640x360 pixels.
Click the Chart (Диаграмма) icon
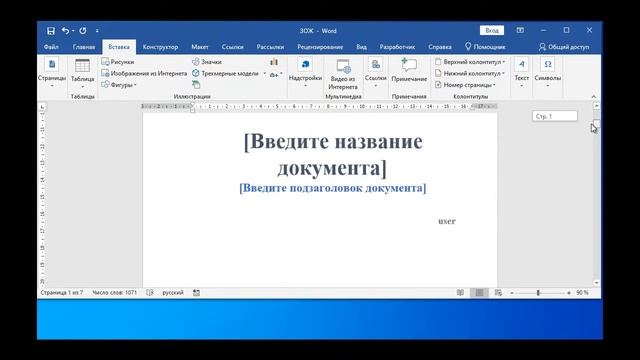pyautogui.click(x=274, y=62)
